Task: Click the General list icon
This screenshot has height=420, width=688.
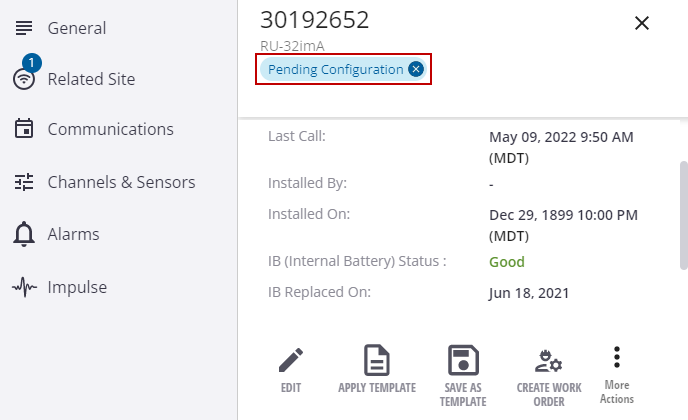Action: [x=24, y=28]
